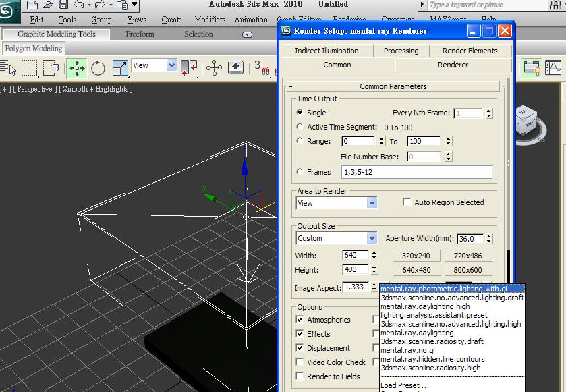Switch to the Render Elements tab
Image resolution: width=566 pixels, height=392 pixels.
[470, 51]
